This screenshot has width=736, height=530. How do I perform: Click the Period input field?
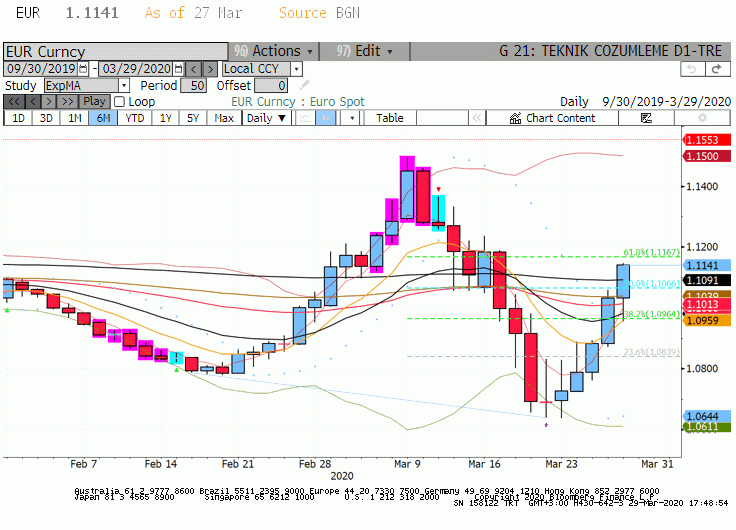click(x=193, y=85)
